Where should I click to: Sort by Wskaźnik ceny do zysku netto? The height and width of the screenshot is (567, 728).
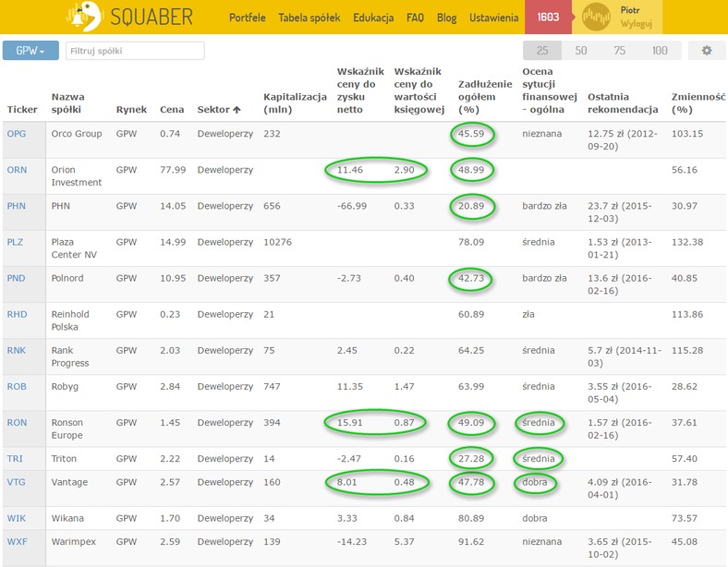pos(360,90)
